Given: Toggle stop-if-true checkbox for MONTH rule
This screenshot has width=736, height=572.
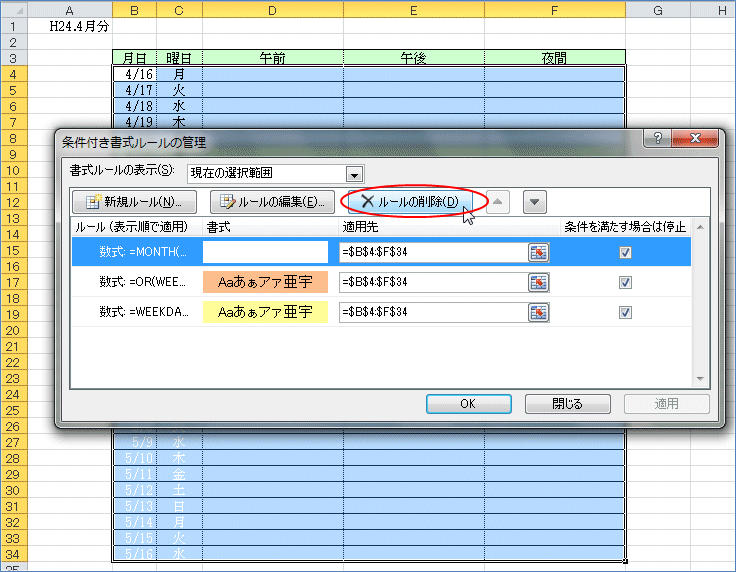Looking at the screenshot, I should coord(625,252).
